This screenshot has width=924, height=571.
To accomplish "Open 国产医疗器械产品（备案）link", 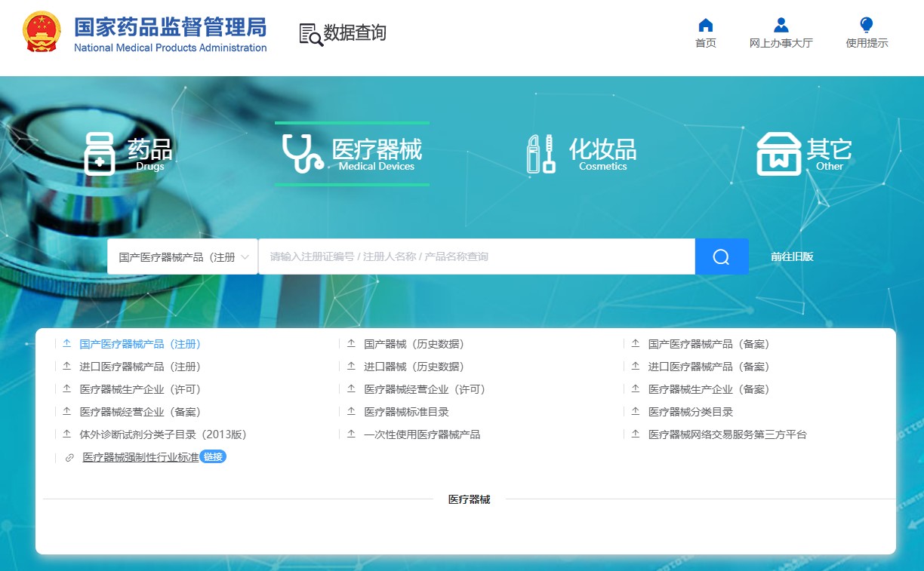I will point(709,344).
